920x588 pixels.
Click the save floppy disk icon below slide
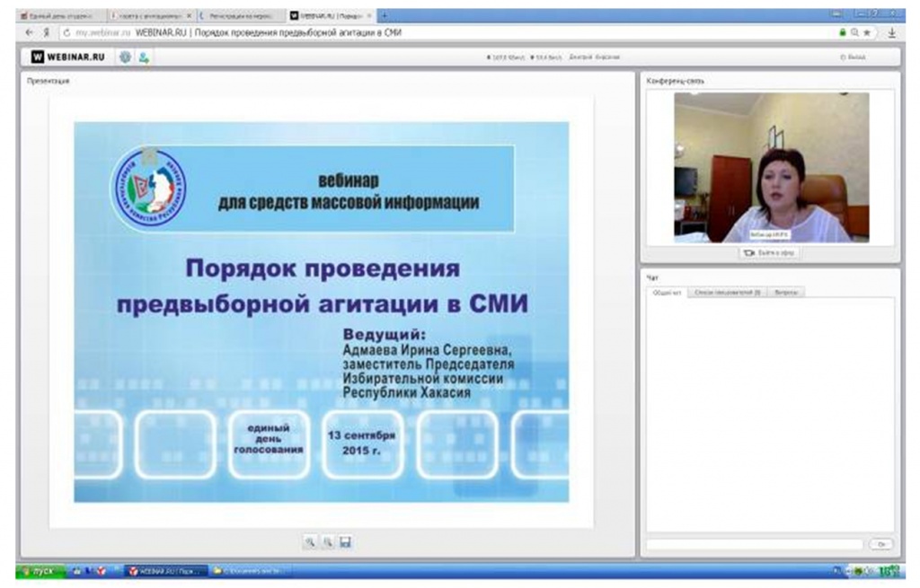pos(346,542)
